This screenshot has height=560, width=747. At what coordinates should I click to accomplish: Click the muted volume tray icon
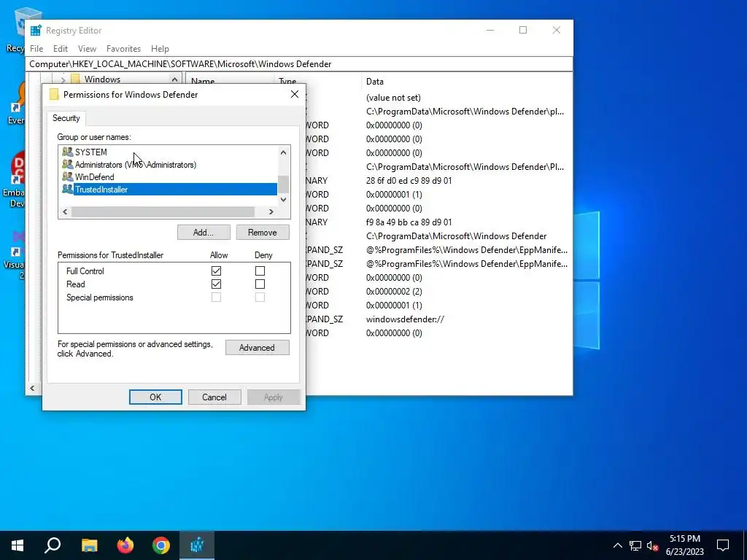(653, 545)
